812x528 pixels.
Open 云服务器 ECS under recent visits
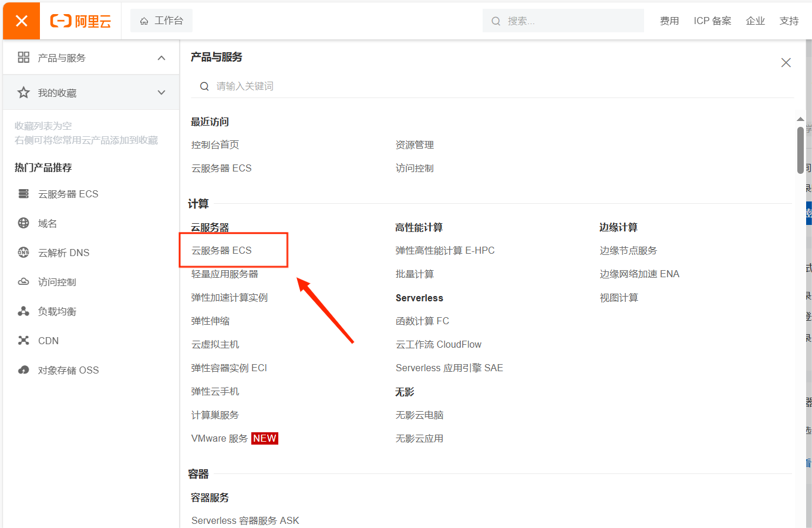click(221, 168)
